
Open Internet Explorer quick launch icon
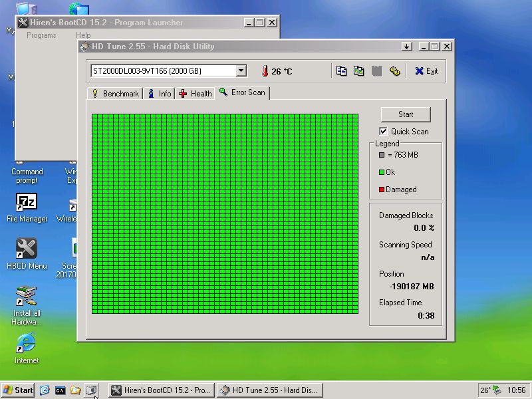[45, 390]
